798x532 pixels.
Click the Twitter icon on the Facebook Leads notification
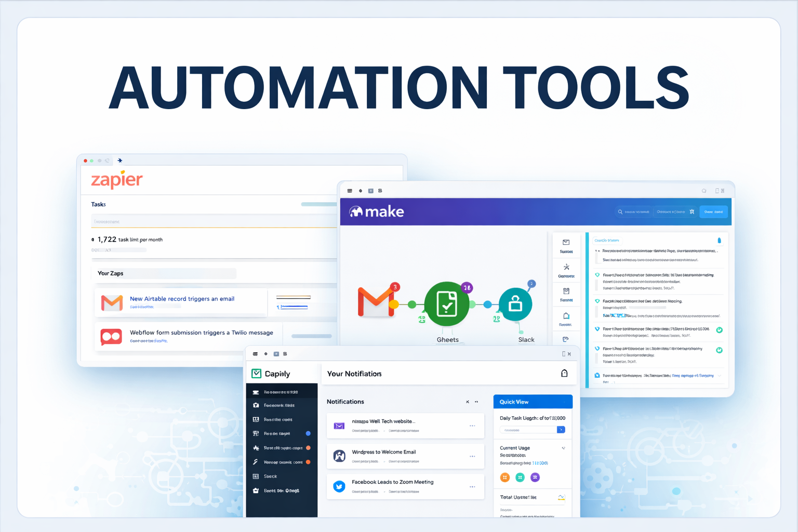coord(339,486)
